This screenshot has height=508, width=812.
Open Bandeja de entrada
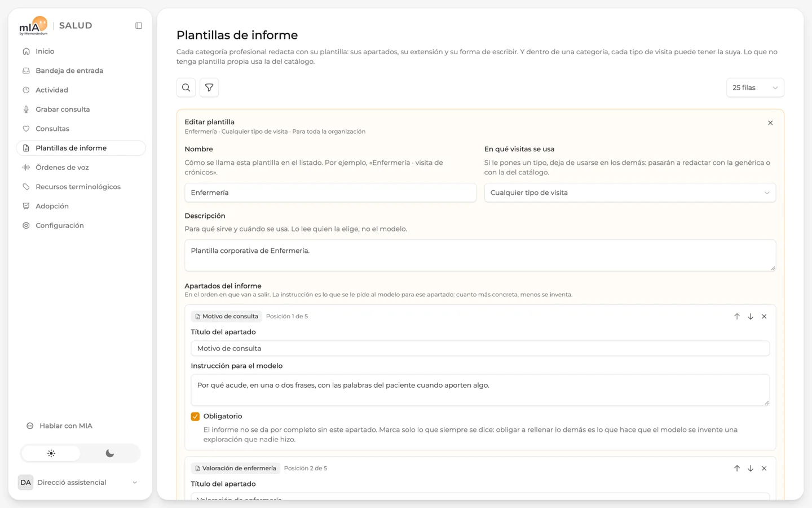click(x=81, y=71)
